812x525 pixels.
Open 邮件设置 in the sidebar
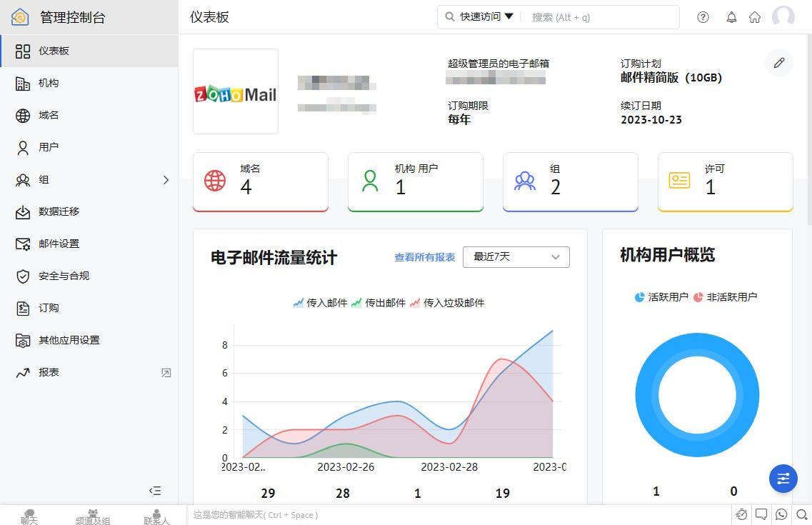point(59,244)
